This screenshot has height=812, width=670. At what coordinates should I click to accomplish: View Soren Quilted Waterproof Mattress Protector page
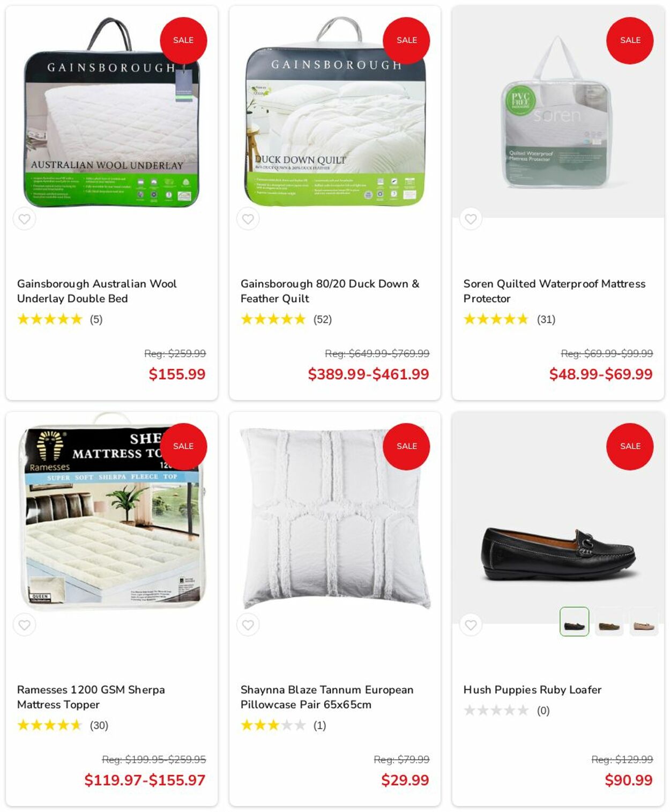click(554, 291)
